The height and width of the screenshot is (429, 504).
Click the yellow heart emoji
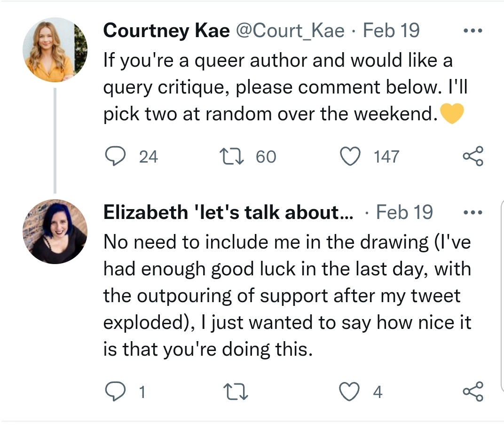tap(452, 113)
